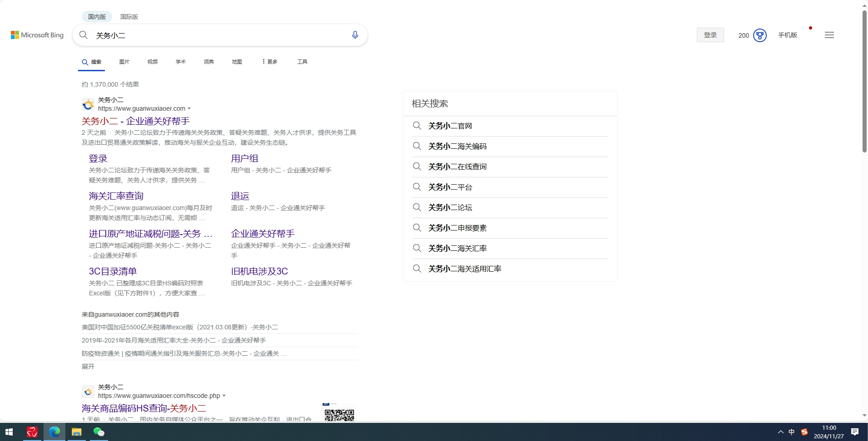Expand dropdown next to guanwuxiaoer.com URL
This screenshot has width=868, height=441.
[x=189, y=108]
